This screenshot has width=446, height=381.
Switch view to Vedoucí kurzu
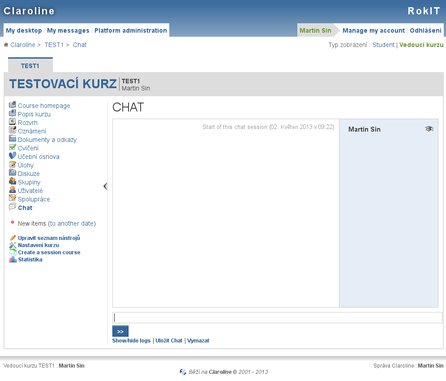click(x=421, y=45)
